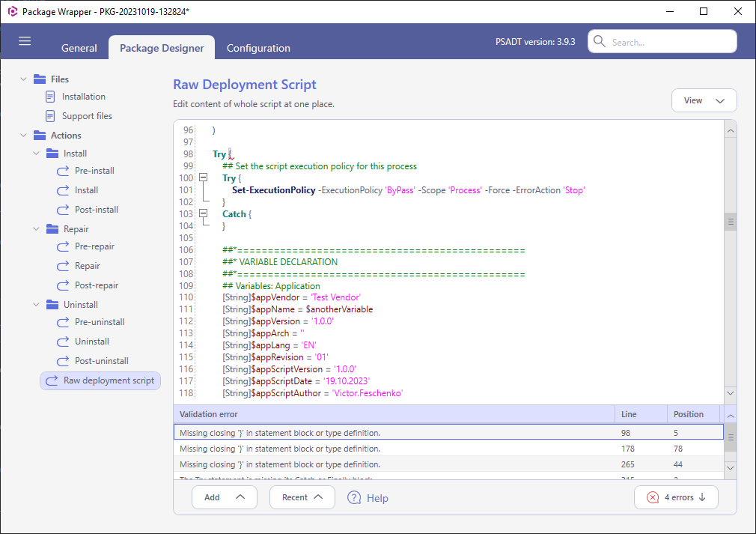Screen dimensions: 756x534
Task: Click the Pre-uninstall arrow icon
Action: [x=63, y=322]
